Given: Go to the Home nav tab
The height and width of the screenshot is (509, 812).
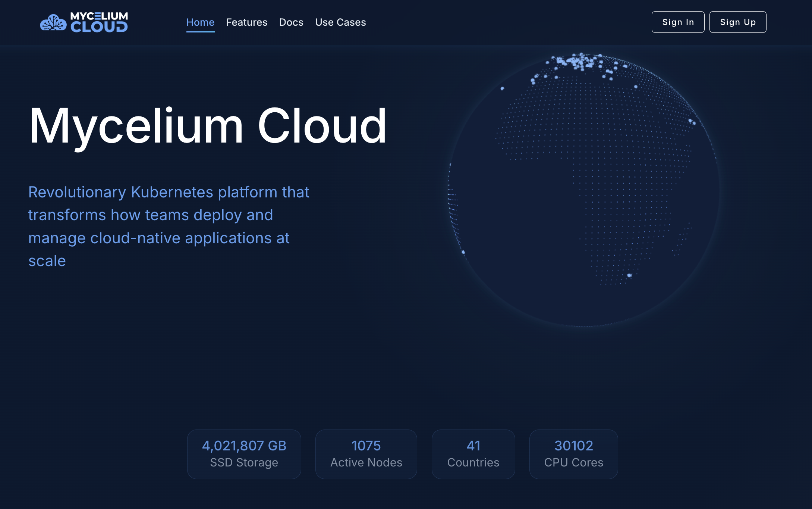Looking at the screenshot, I should pyautogui.click(x=200, y=22).
